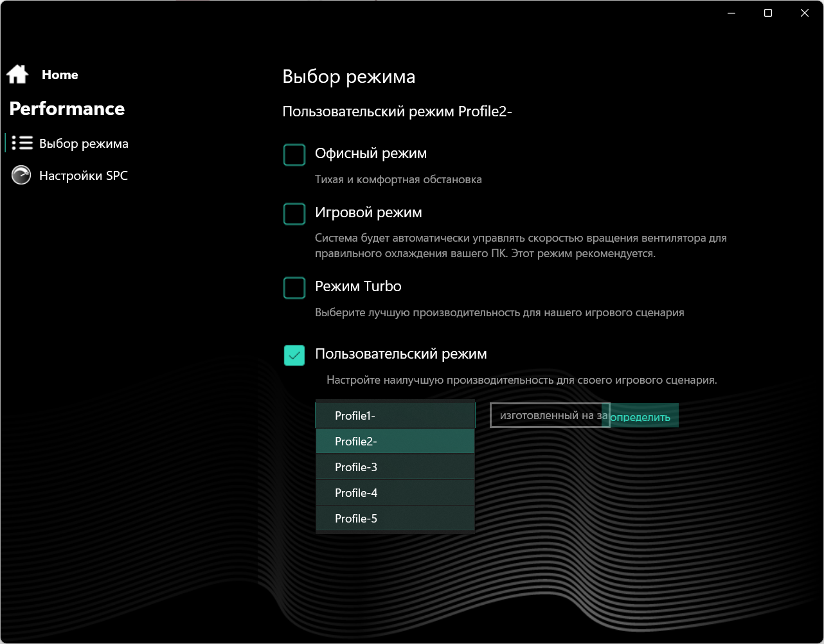Click the Home house icon
This screenshot has height=644, width=824.
tap(17, 75)
